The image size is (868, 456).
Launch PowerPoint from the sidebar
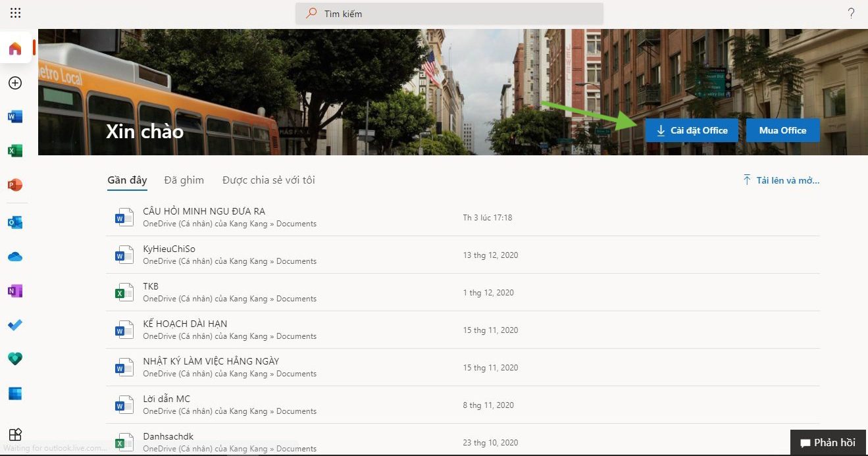point(15,185)
